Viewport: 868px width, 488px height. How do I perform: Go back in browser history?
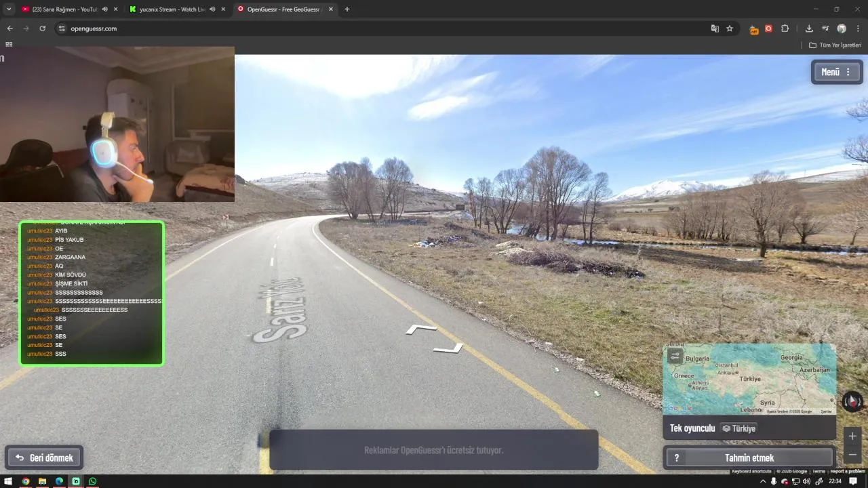click(x=9, y=28)
